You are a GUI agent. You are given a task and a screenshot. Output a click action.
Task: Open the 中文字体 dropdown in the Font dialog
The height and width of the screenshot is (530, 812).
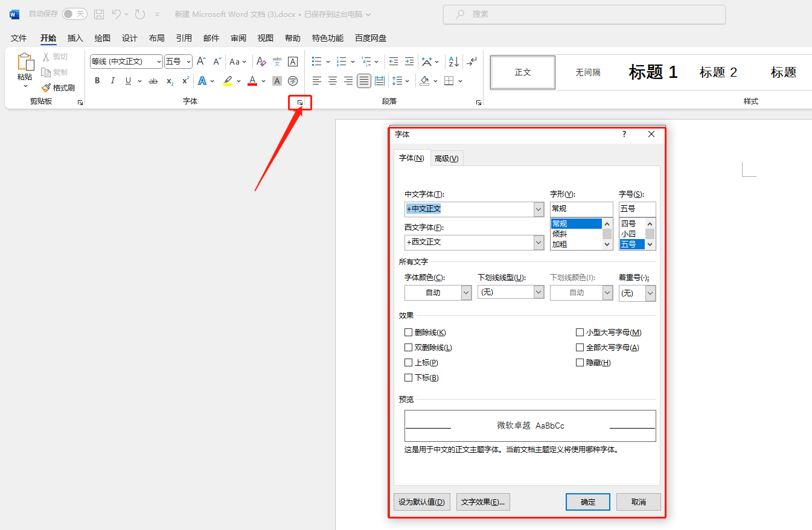539,209
